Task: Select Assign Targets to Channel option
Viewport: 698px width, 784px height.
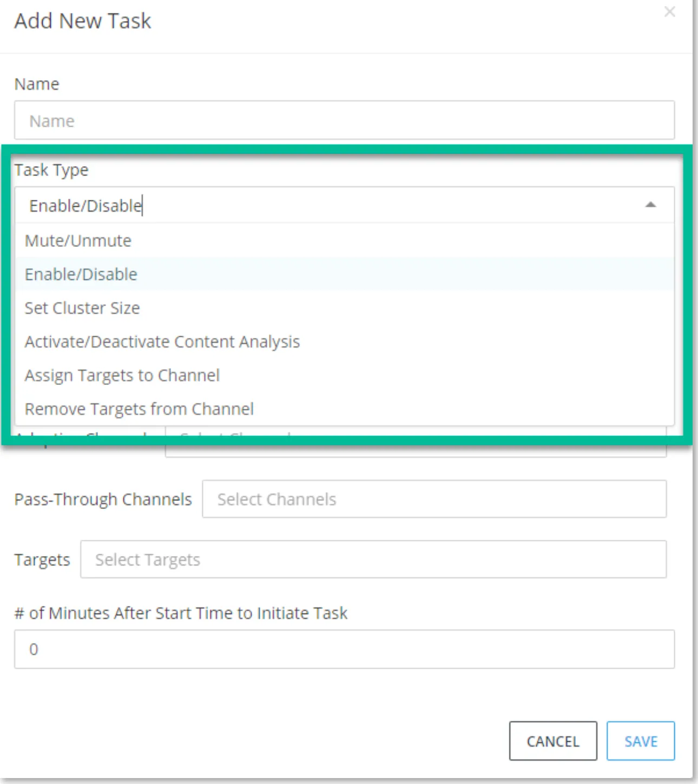Action: [344, 375]
